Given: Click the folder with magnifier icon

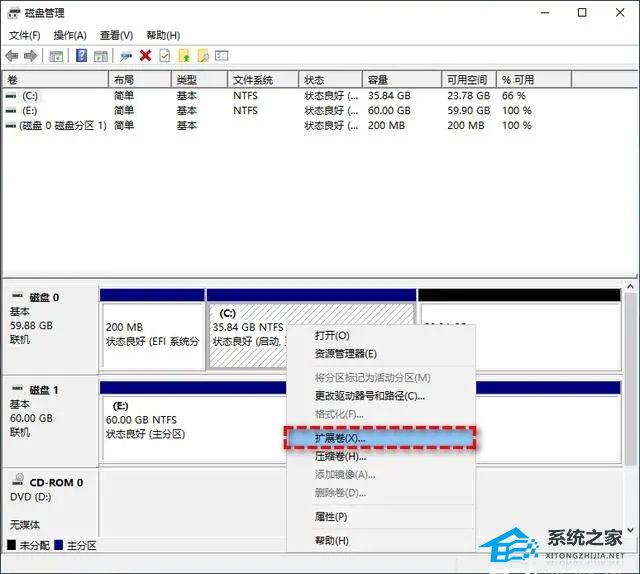Looking at the screenshot, I should click(203, 56).
